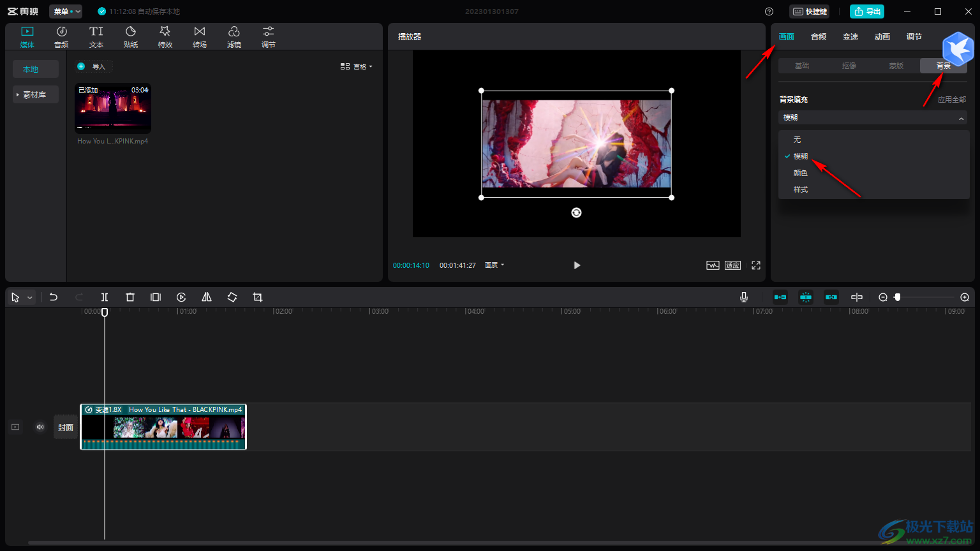Expand the 素材库 library section
Screen dimensions: 980x551
point(36,94)
